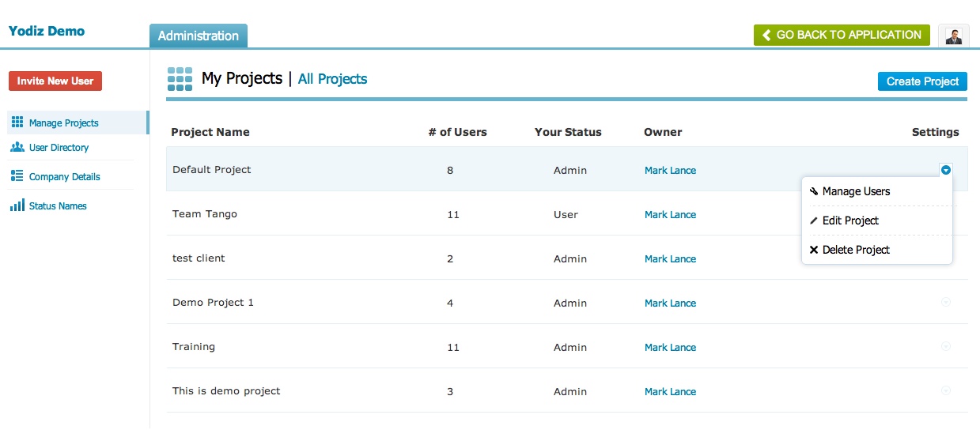Click the Manage Projects grid icon in the sidebar

[17, 122]
